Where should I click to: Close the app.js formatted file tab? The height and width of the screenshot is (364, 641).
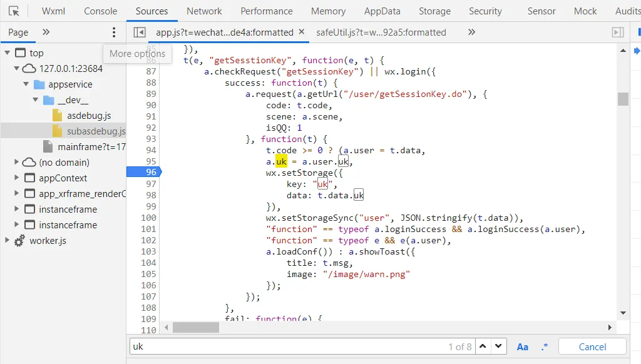click(302, 31)
